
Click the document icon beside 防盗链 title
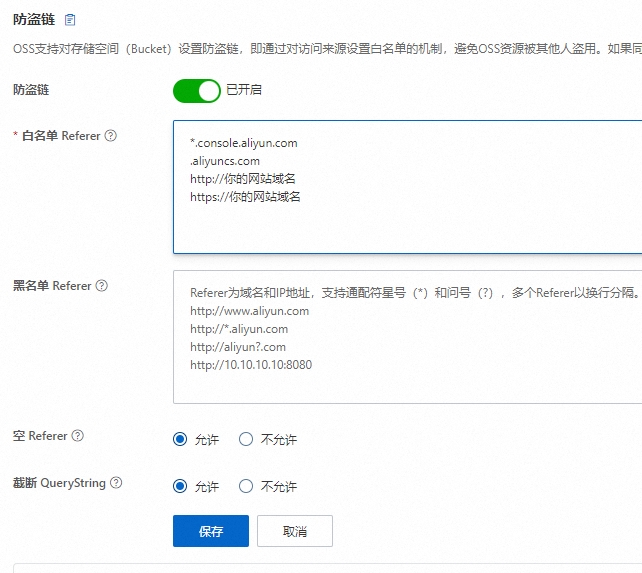click(70, 20)
